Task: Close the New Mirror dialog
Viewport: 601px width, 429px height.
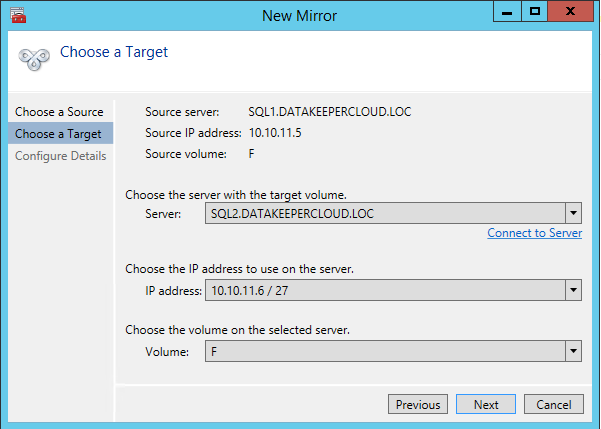Action: [x=571, y=11]
